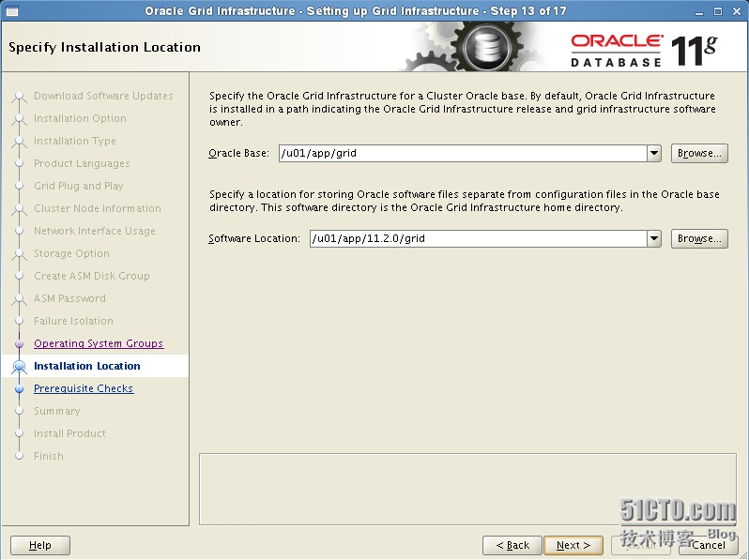The width and height of the screenshot is (749, 560).
Task: Go Back to the previous step
Action: tap(512, 545)
